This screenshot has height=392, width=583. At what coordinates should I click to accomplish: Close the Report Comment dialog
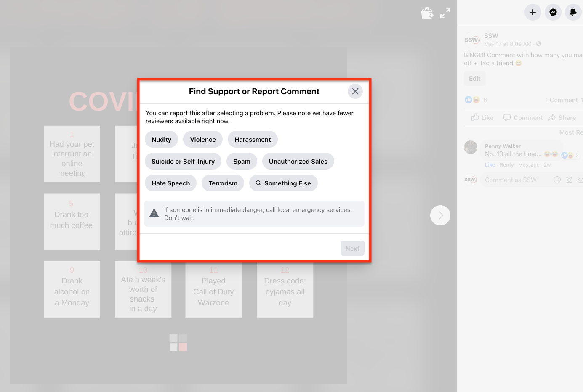coord(355,91)
